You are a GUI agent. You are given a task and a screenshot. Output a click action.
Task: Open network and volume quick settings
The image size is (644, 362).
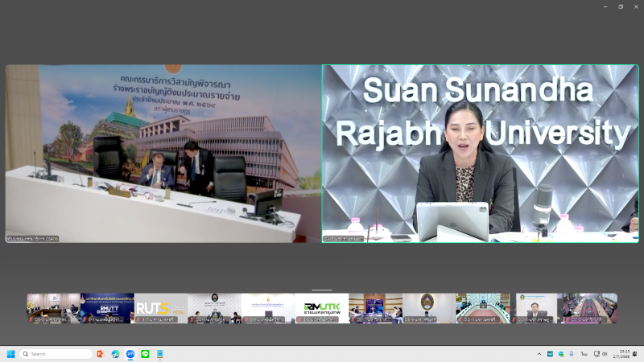click(600, 354)
